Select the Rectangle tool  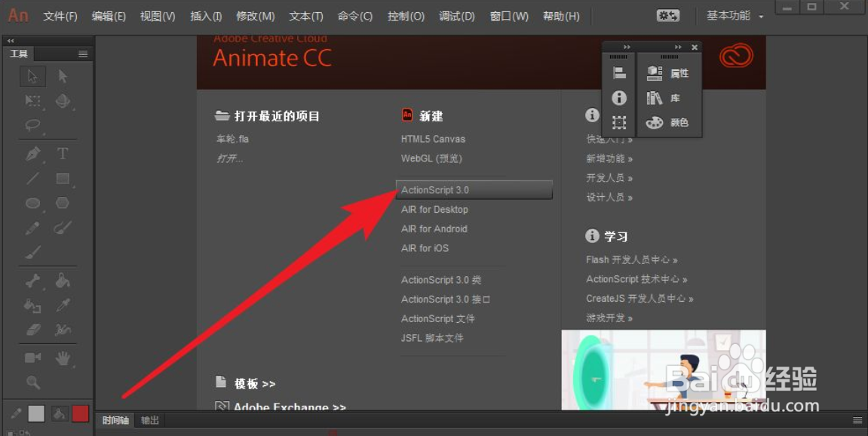tap(63, 178)
